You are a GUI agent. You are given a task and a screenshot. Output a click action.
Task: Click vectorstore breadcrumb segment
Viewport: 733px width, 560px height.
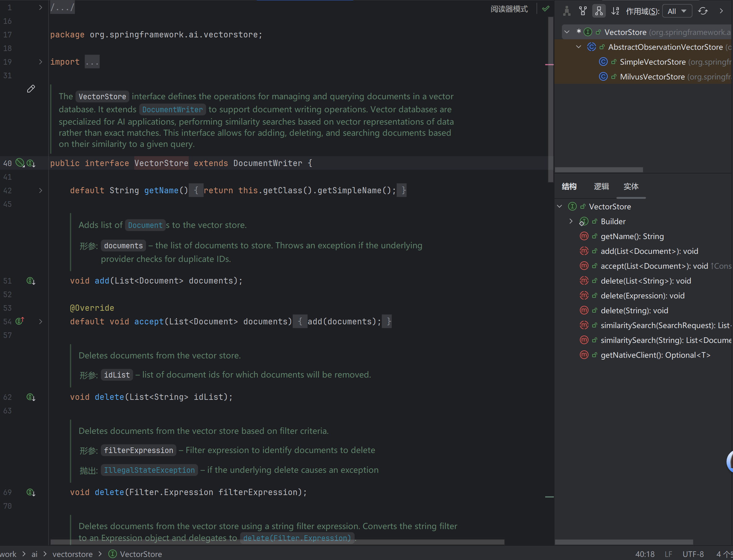[72, 554]
